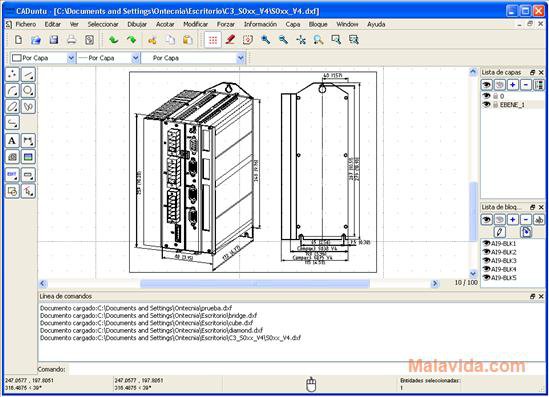Select the AI9-BLK3 block entry
Image resolution: width=549 pixels, height=397 pixels.
click(503, 260)
